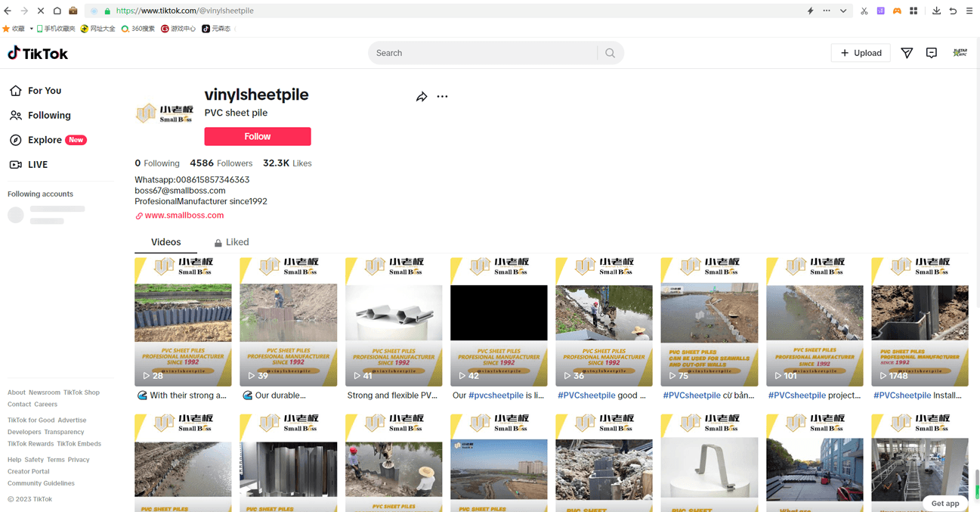Screen dimensions: 980x512
Task: Open the browser hamburger menu
Action: pos(969,11)
